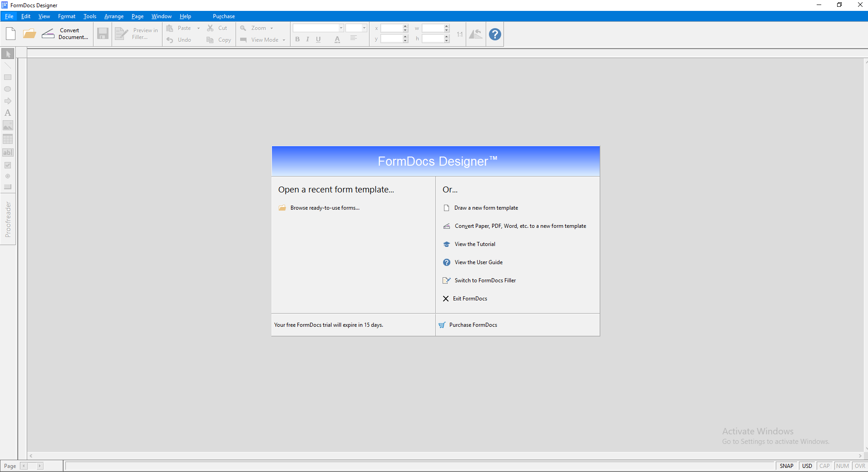Select the ellipse shape tool
Viewport: 868px width, 472px height.
click(x=8, y=89)
